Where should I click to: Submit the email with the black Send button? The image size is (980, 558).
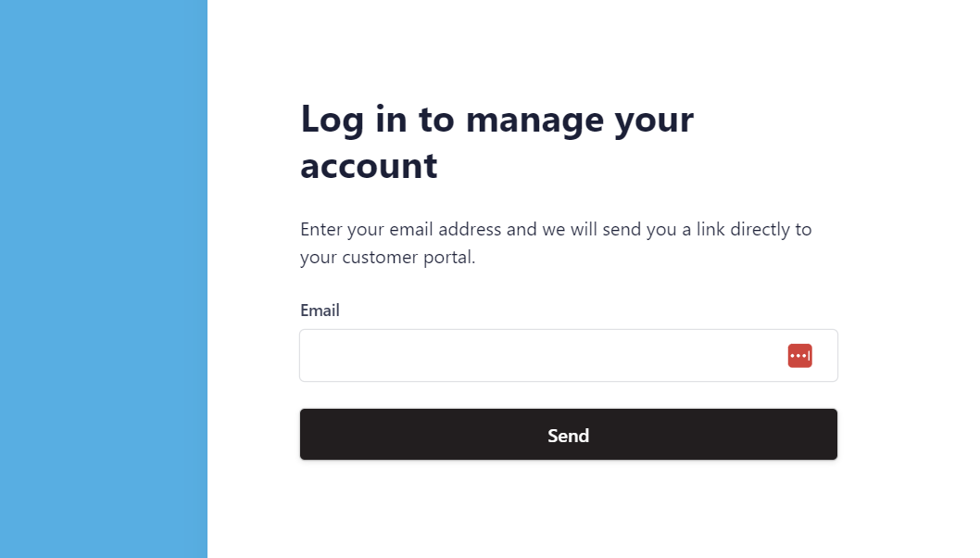coord(568,435)
